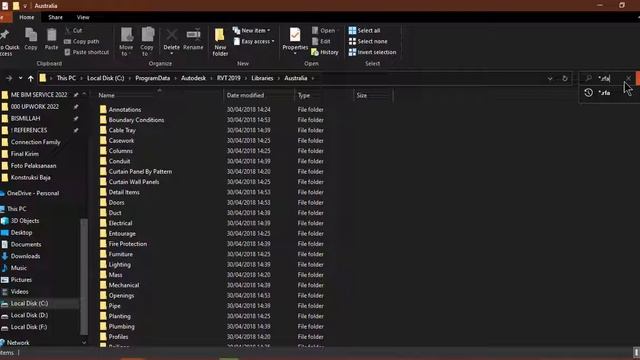This screenshot has width=640, height=360.
Task: Click the Edit command in Open group
Action: [321, 41]
